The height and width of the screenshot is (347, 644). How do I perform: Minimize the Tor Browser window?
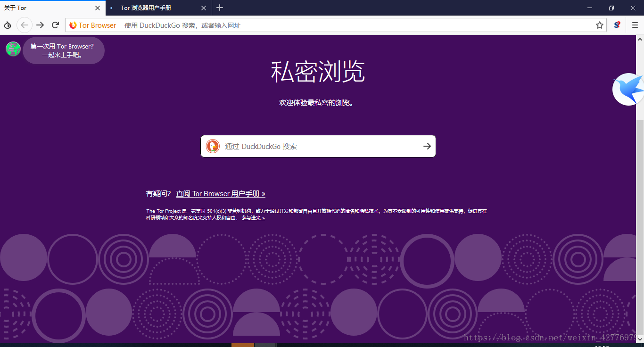click(x=590, y=8)
